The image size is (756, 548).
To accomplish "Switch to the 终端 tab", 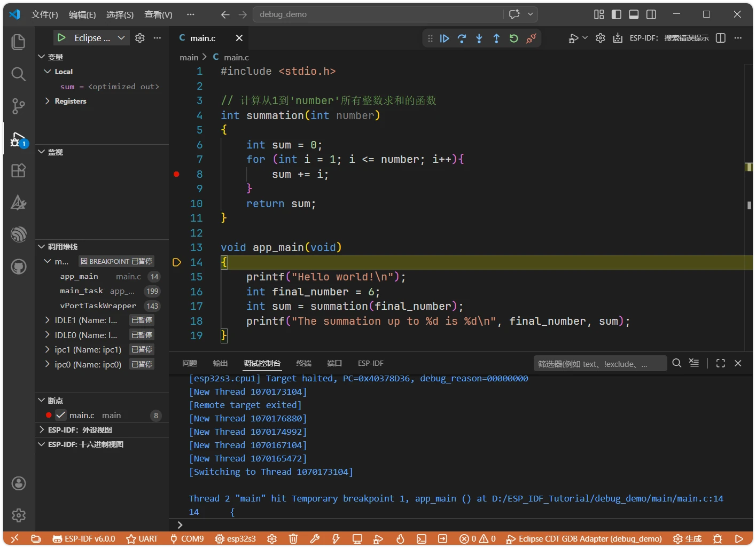I will tap(303, 363).
